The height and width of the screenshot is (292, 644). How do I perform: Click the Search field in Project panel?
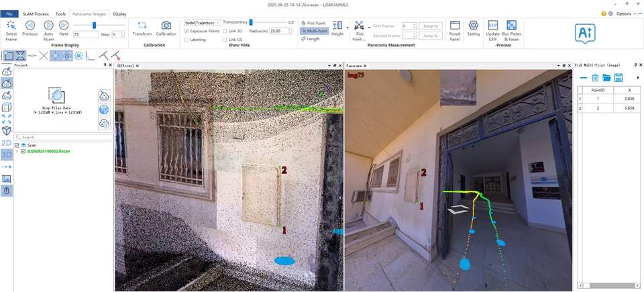pyautogui.click(x=63, y=137)
